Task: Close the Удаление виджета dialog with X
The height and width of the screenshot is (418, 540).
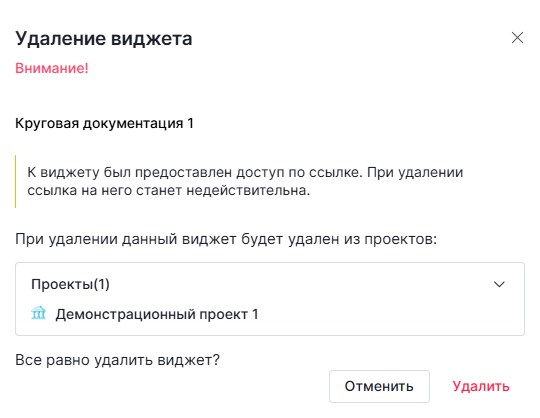Action: click(x=517, y=38)
